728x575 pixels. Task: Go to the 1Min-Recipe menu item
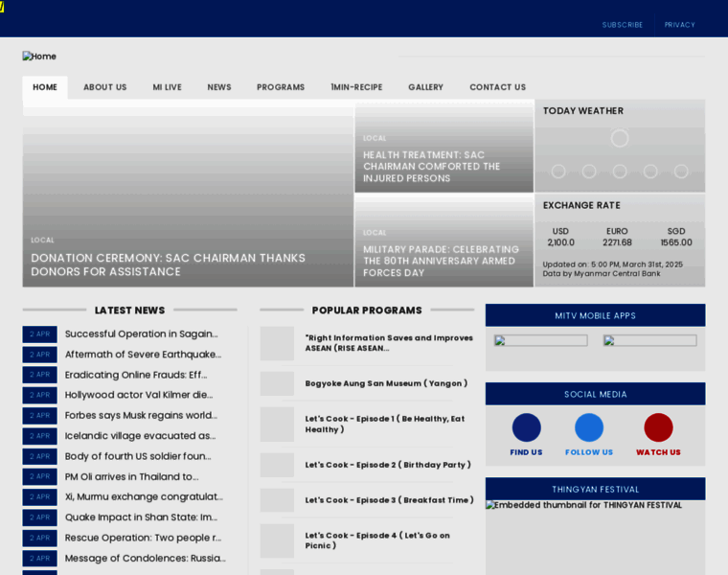tap(356, 87)
